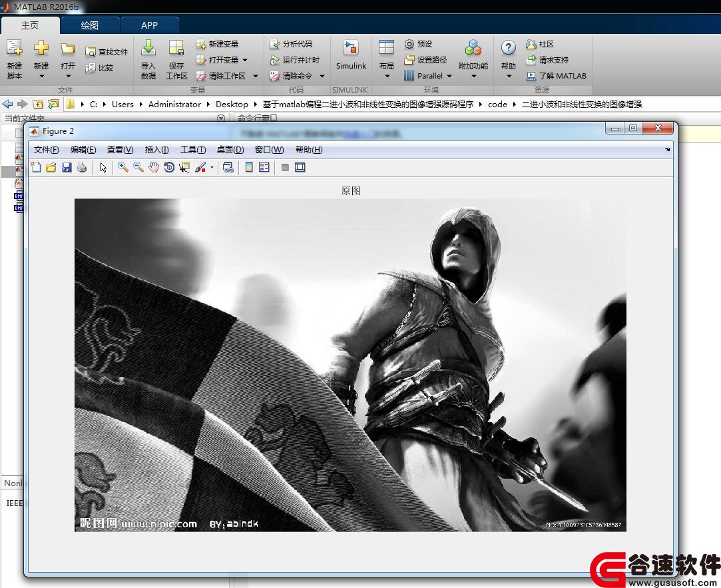
Task: Click 请求支持 request support
Action: click(x=547, y=60)
